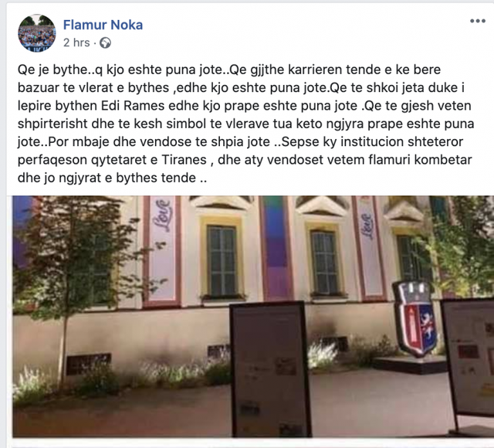Open Flamur Noka's profile picture avatar
This screenshot has width=494, height=448.
(37, 33)
